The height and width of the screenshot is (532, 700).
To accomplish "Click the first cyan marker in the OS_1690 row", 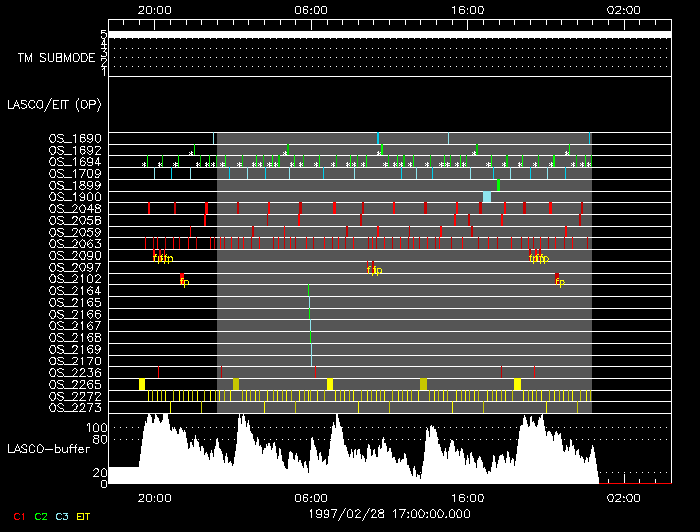I will [378, 138].
